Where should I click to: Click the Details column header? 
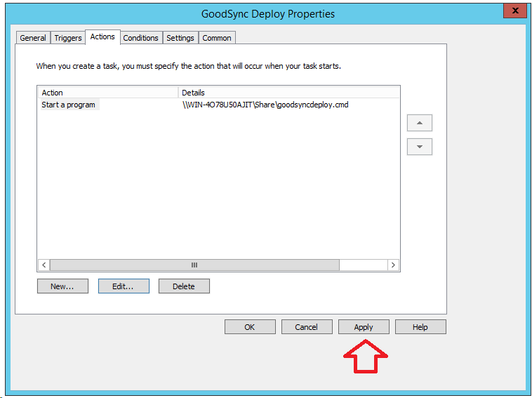[x=289, y=93]
